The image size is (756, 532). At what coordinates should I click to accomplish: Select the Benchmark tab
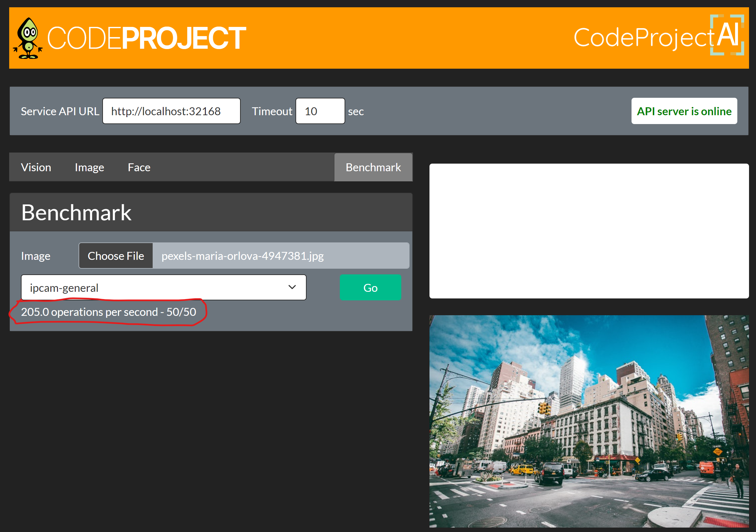pyautogui.click(x=373, y=167)
